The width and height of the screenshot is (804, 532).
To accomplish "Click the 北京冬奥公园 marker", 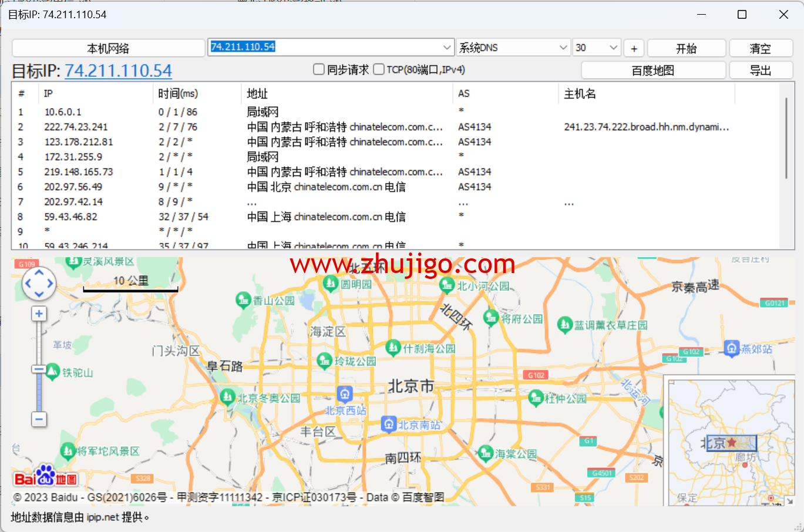I will tap(227, 398).
